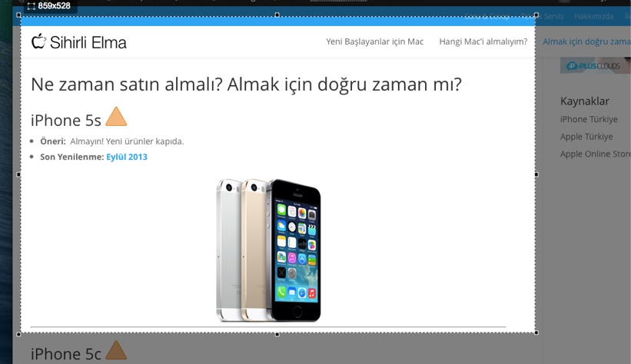The width and height of the screenshot is (631, 364).
Task: Click the top-left selection resize handle
Action: click(19, 15)
